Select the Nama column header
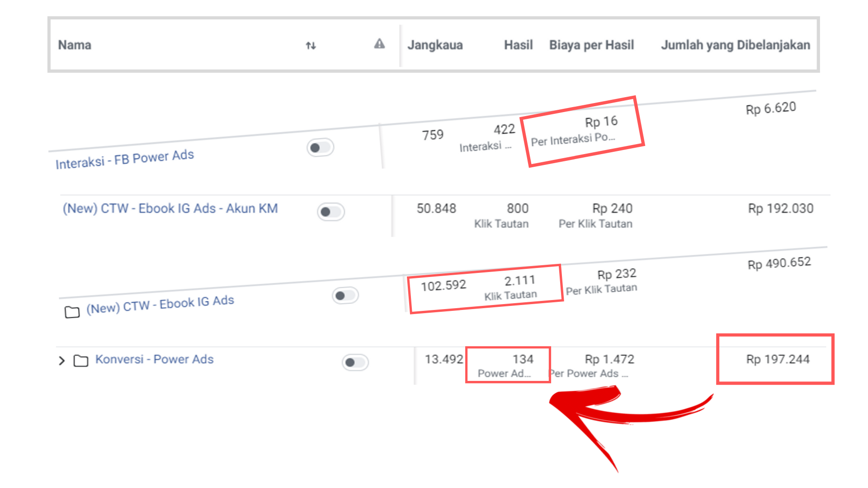Viewport: 868px width, 488px height. click(75, 45)
